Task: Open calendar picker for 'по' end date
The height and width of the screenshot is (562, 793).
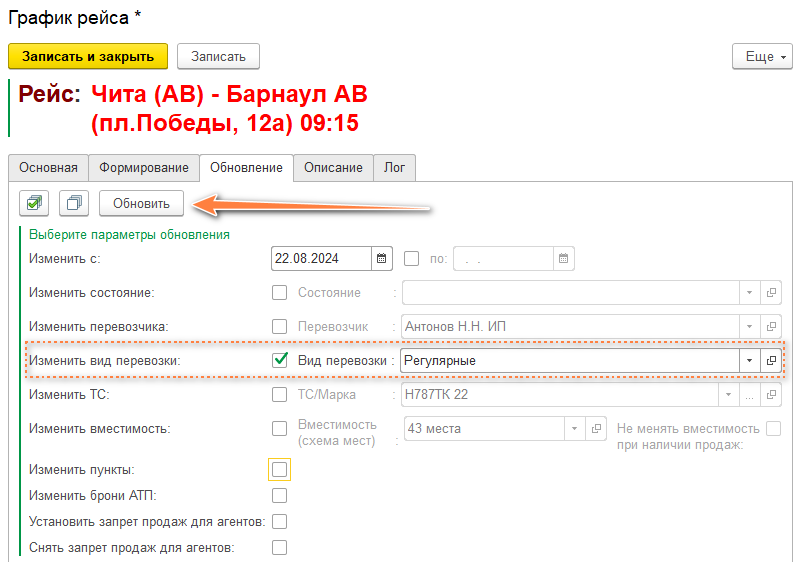Action: (565, 259)
